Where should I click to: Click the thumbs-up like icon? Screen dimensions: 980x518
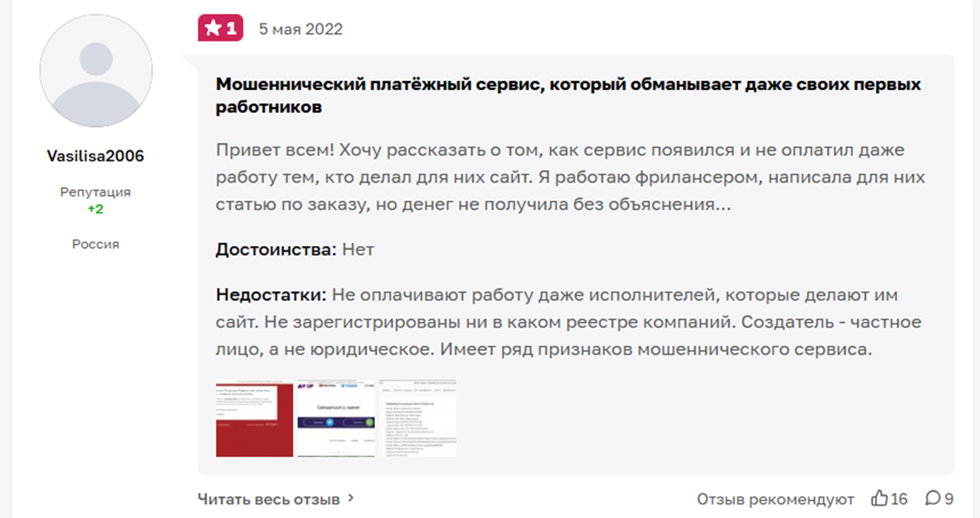(879, 498)
